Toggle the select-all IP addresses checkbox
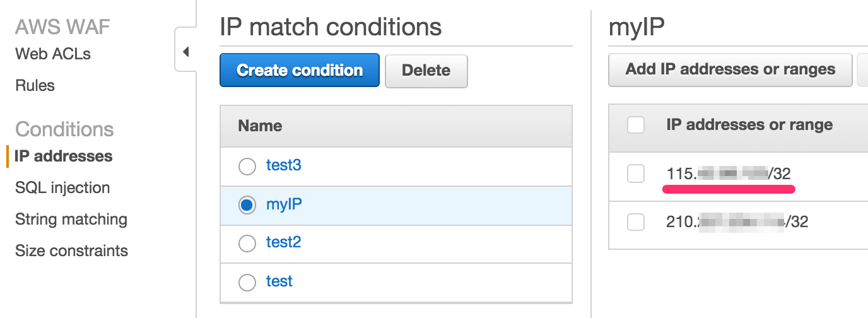The image size is (868, 318). 636,126
